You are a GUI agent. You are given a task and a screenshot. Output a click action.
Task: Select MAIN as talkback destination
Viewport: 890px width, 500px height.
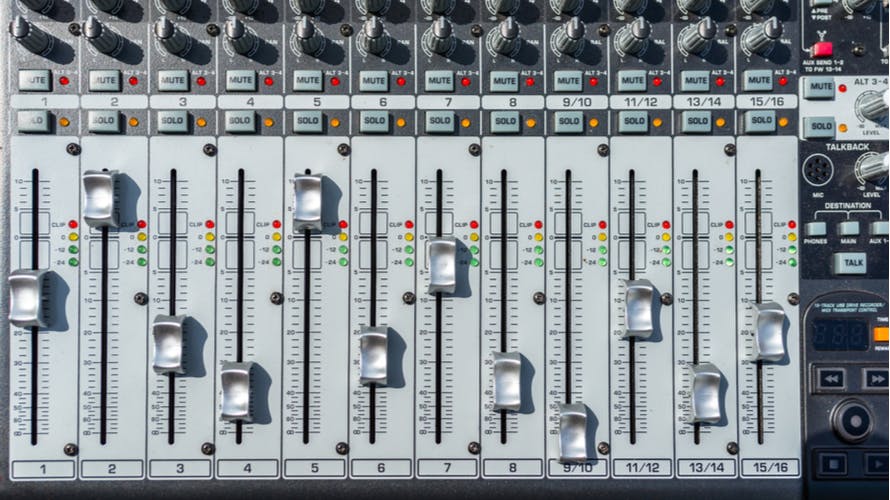849,228
